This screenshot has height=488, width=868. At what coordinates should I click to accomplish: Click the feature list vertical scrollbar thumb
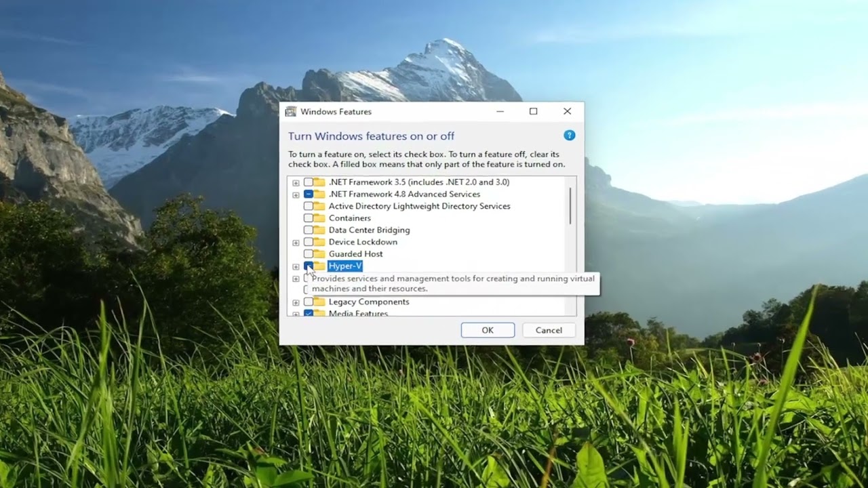point(570,206)
